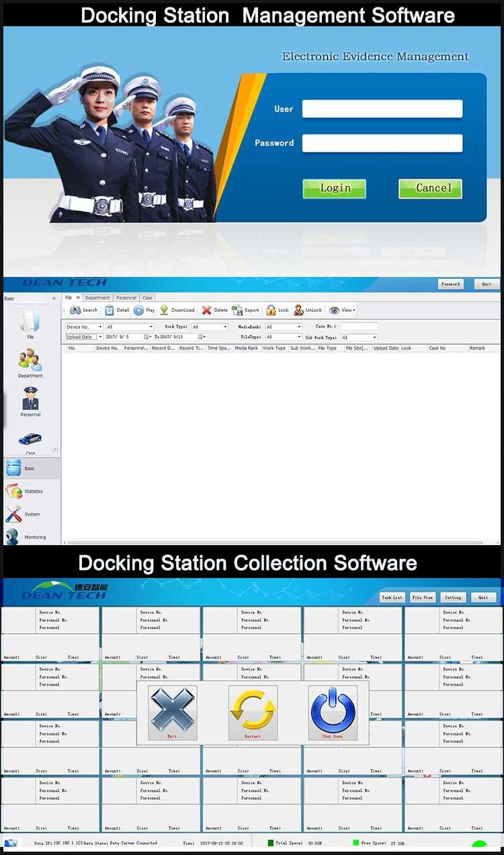This screenshot has width=504, height=855.
Task: Collapse the Basic sidebar panel chevron
Action: (54, 298)
